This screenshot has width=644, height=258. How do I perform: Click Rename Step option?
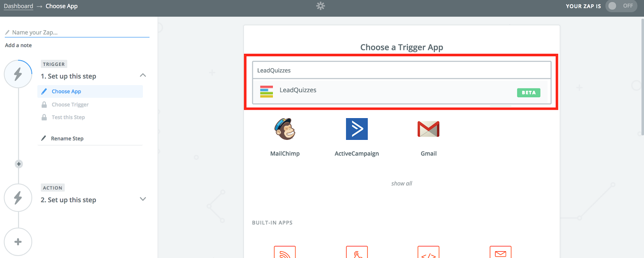[67, 139]
